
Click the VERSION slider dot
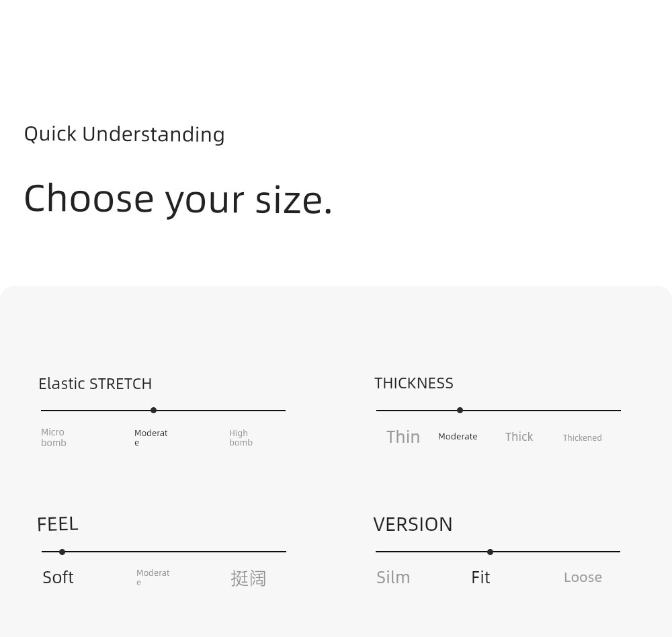[x=490, y=552]
